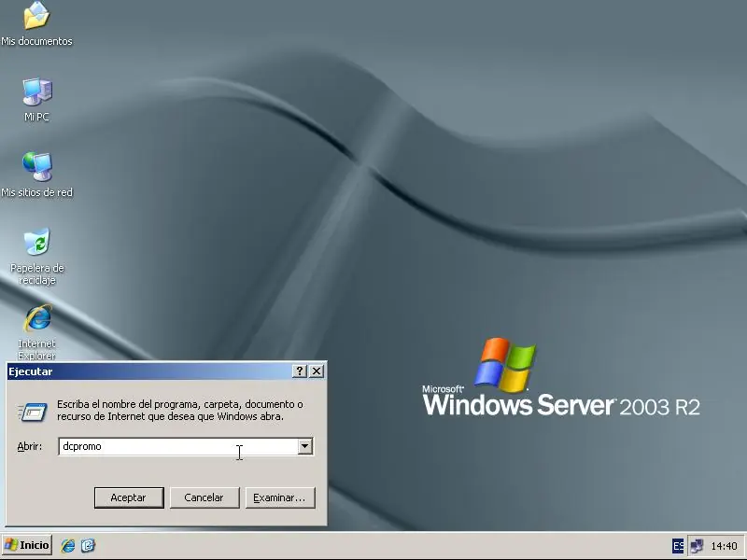Image resolution: width=747 pixels, height=560 pixels.
Task: Select Mis sitios de red icon
Action: 36,175
